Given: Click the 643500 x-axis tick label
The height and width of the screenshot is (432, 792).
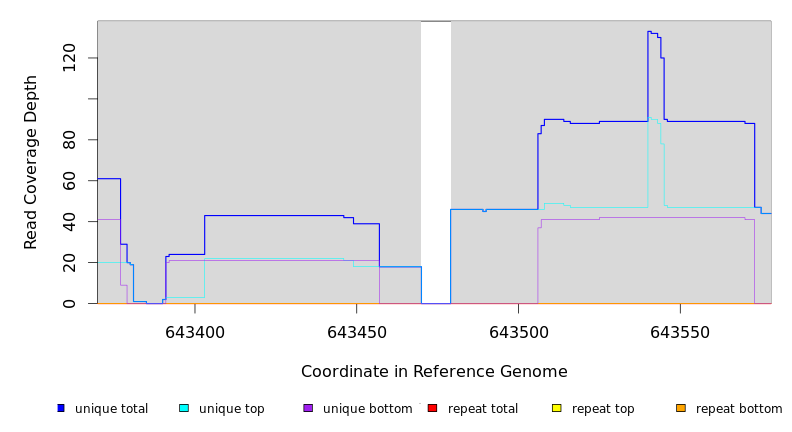Looking at the screenshot, I should pyautogui.click(x=518, y=332).
